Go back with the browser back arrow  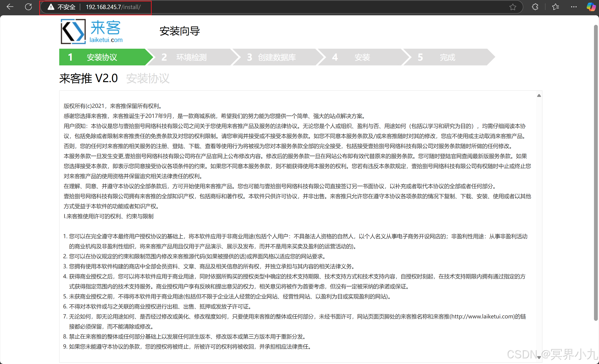click(10, 7)
